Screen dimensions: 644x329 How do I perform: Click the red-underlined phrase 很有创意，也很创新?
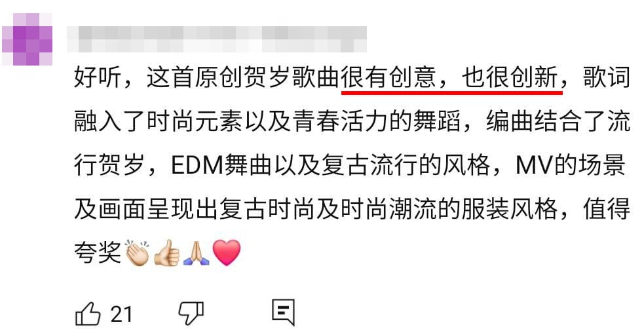click(x=452, y=77)
